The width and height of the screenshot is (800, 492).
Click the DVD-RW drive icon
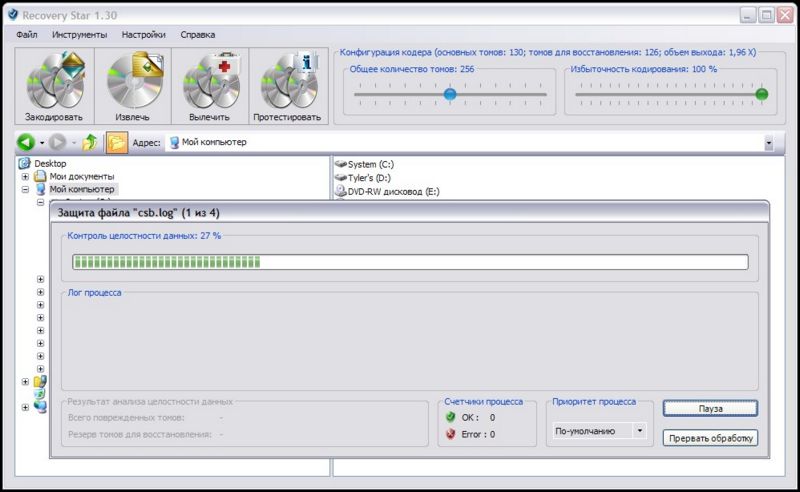(x=340, y=191)
